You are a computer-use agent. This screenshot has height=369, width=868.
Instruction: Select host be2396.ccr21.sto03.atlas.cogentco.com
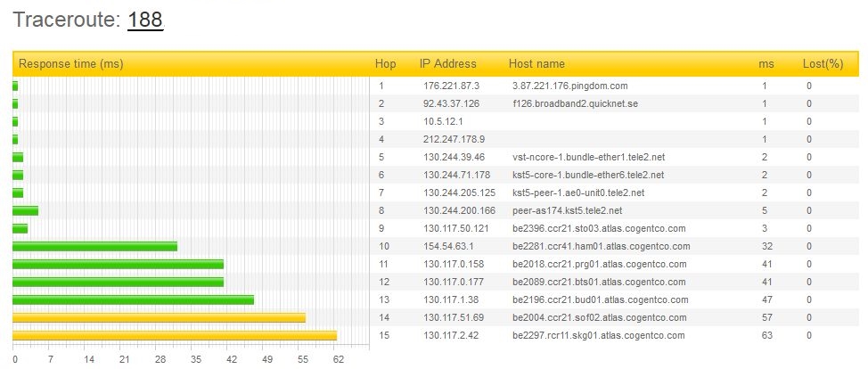pyautogui.click(x=599, y=228)
